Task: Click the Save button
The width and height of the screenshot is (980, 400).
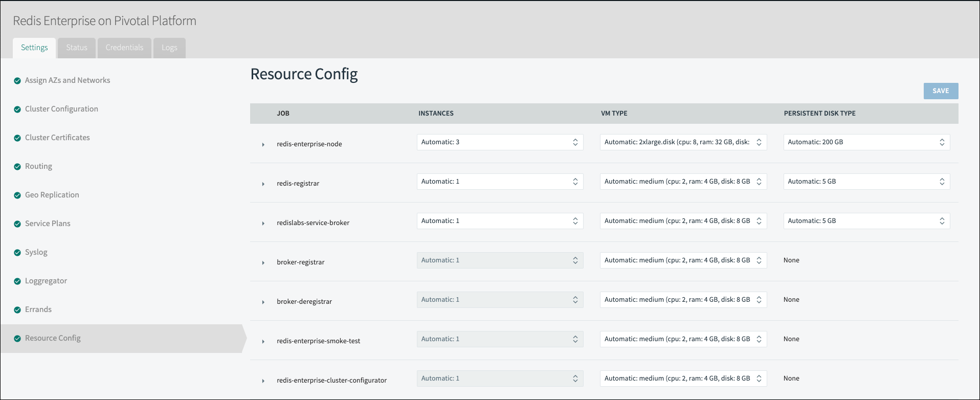Action: 940,91
